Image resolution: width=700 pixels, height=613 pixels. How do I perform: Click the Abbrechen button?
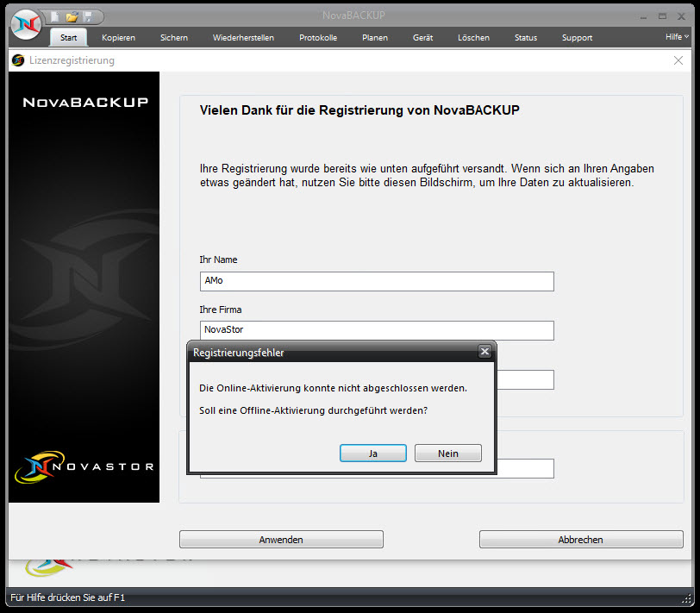point(581,540)
